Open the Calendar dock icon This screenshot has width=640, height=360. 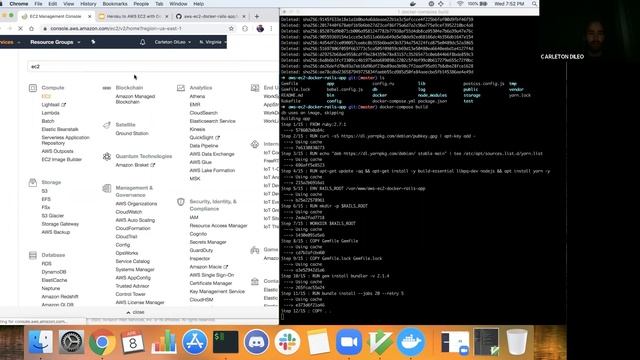click(133, 342)
